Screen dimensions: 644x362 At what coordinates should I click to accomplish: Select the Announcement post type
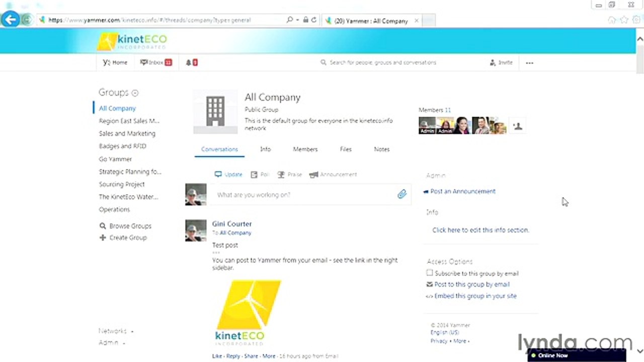coord(333,174)
